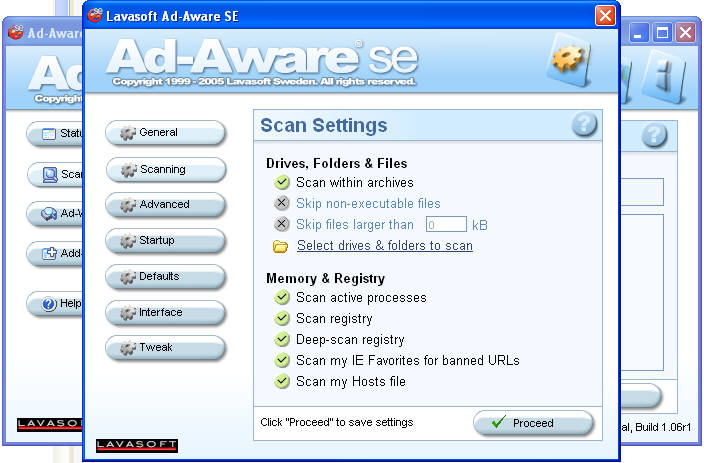The image size is (704, 463).
Task: Open the Advanced settings section
Action: coord(165,204)
